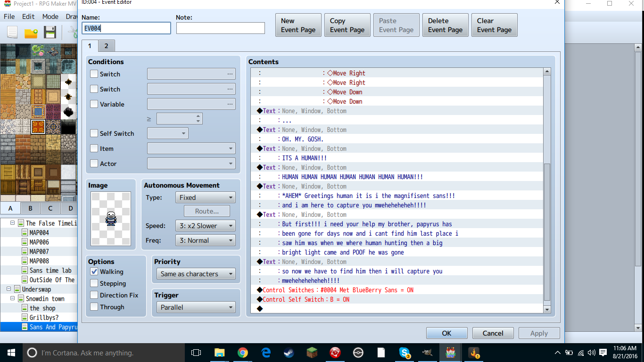This screenshot has width=644, height=362.
Task: Open File Explorer from taskbar
Action: [x=219, y=353]
